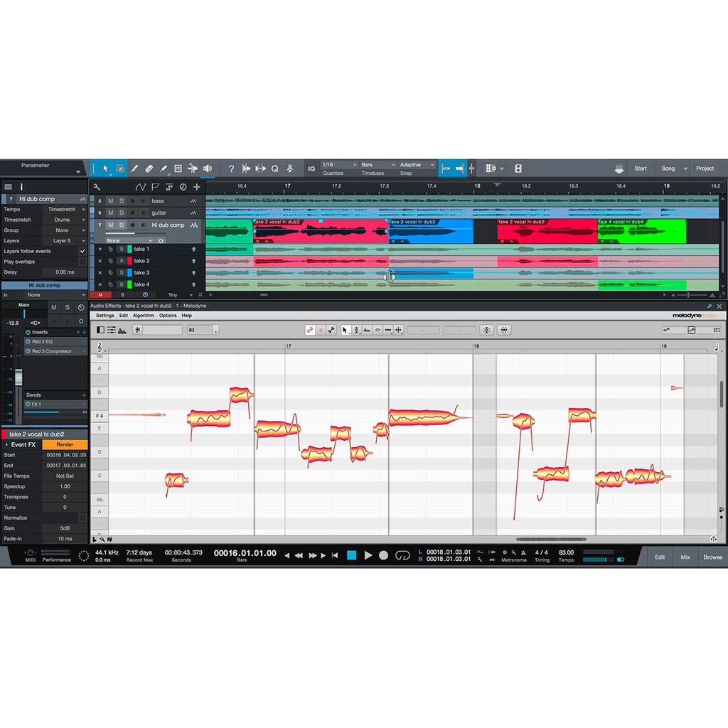This screenshot has height=728, width=728.
Task: Click the IQ input quantize button
Action: point(311,169)
